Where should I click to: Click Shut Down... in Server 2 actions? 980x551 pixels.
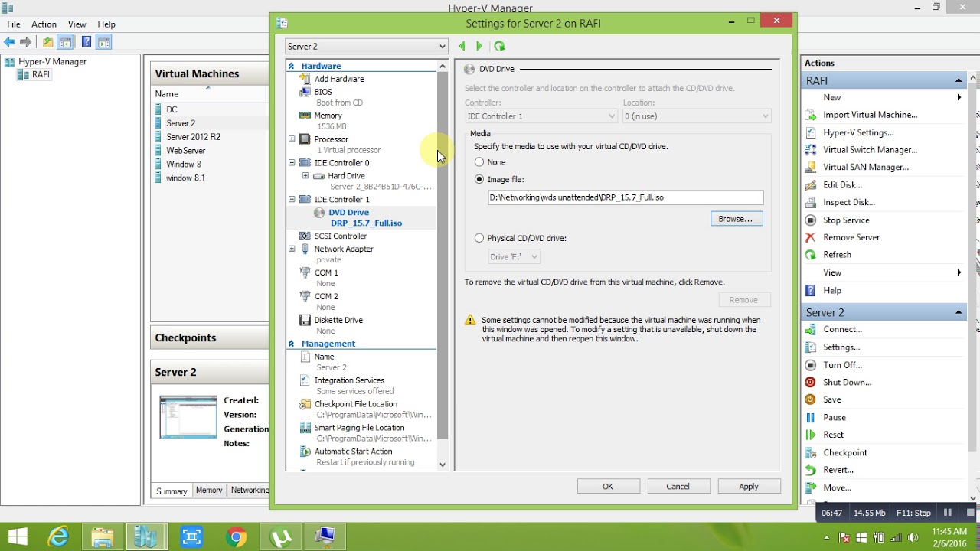(847, 383)
